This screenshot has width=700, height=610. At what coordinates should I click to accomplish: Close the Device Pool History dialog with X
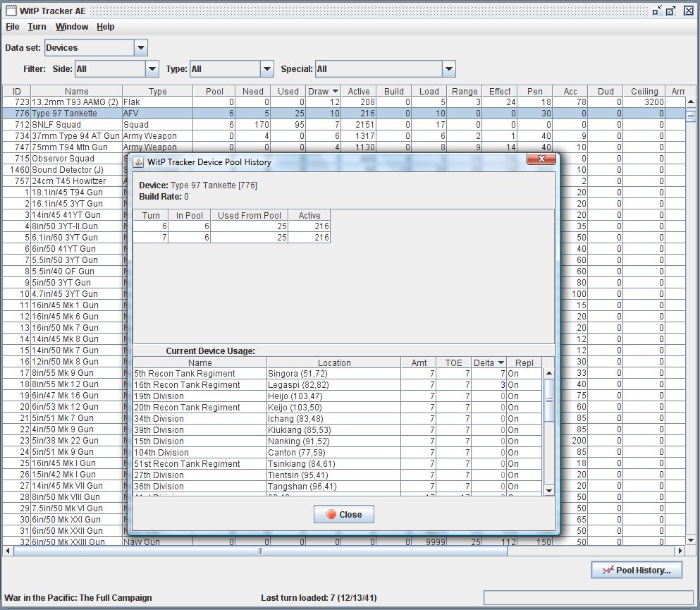pos(541,160)
